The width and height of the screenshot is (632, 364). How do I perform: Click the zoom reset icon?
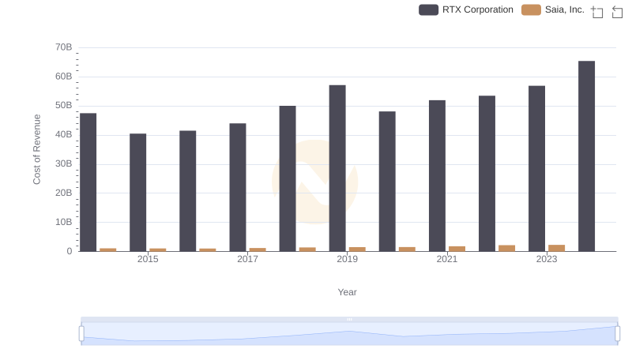click(x=617, y=12)
